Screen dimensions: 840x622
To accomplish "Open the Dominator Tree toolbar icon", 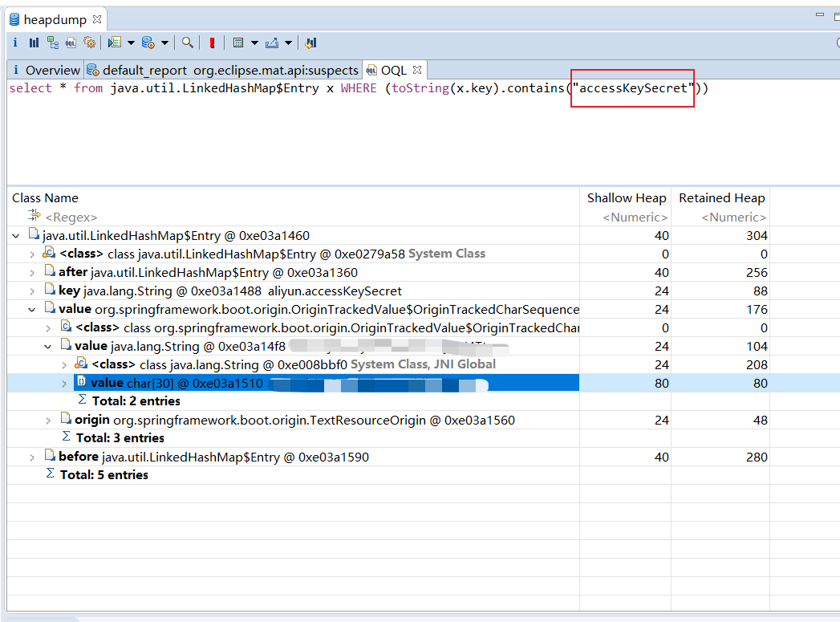I will tap(52, 43).
